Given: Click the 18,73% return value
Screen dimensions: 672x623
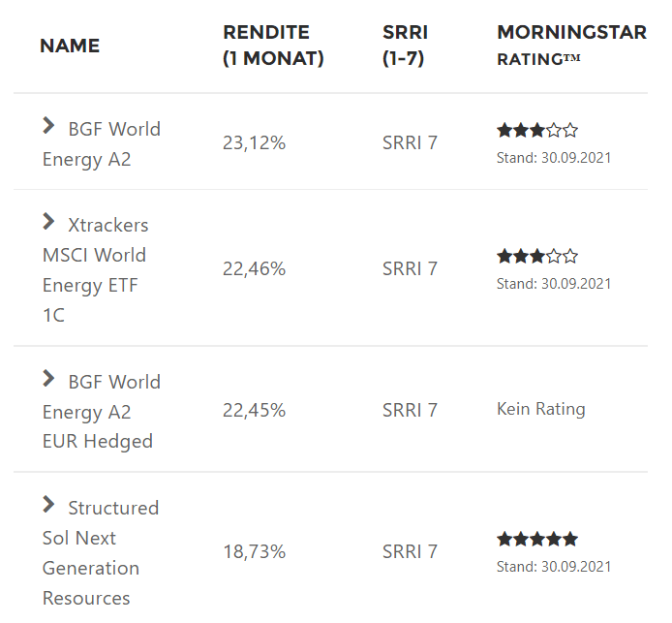Looking at the screenshot, I should [x=254, y=552].
